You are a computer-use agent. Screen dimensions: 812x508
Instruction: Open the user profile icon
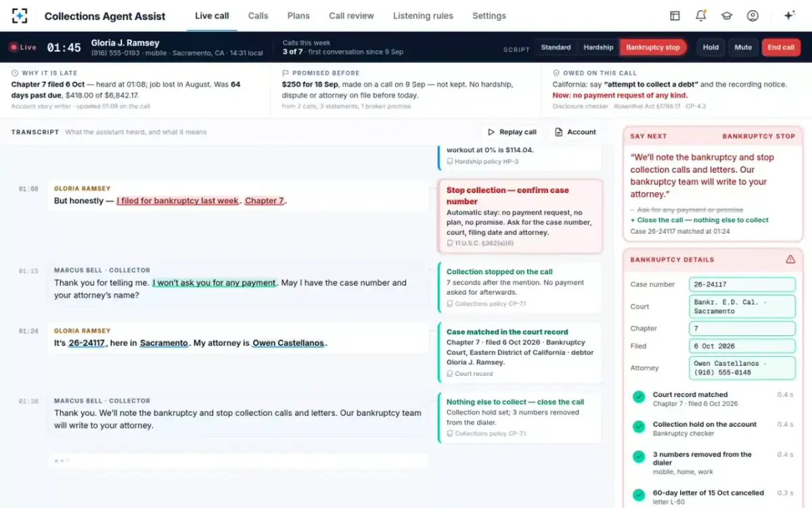(x=752, y=16)
